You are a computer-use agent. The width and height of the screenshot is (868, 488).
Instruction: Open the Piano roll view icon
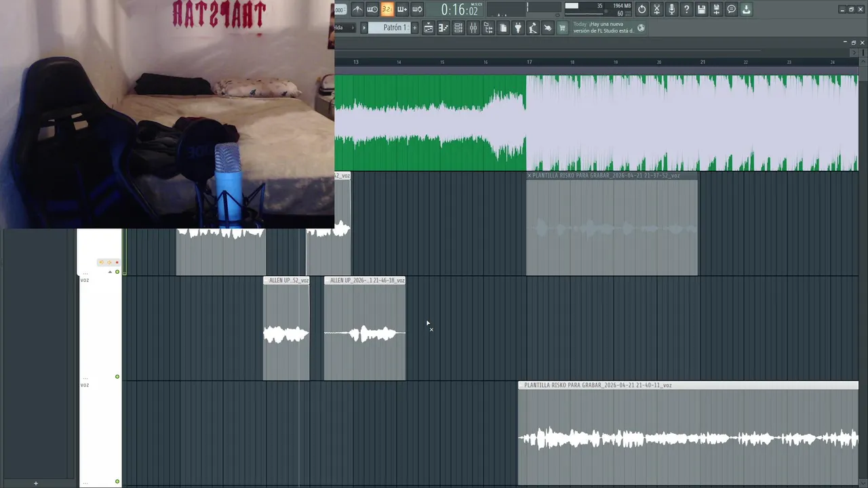point(443,28)
